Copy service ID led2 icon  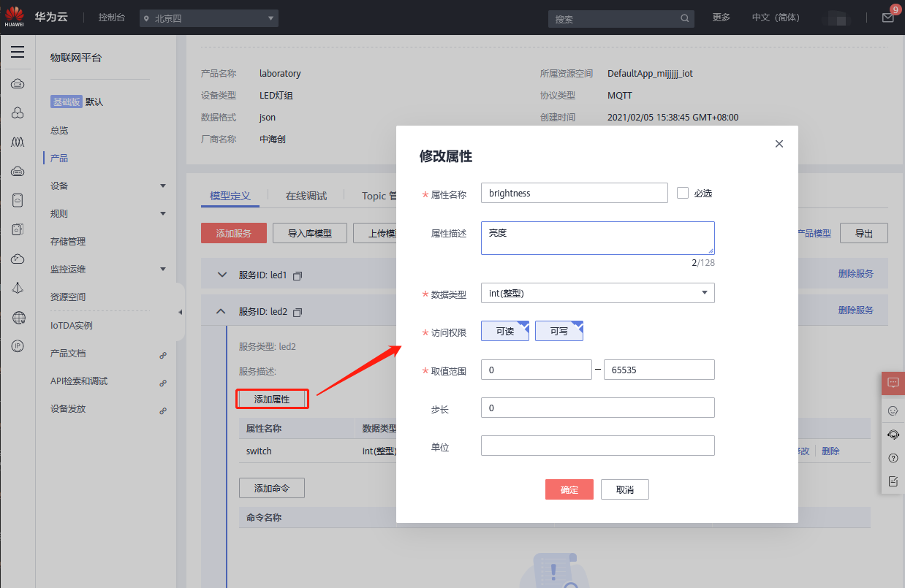[x=298, y=312]
